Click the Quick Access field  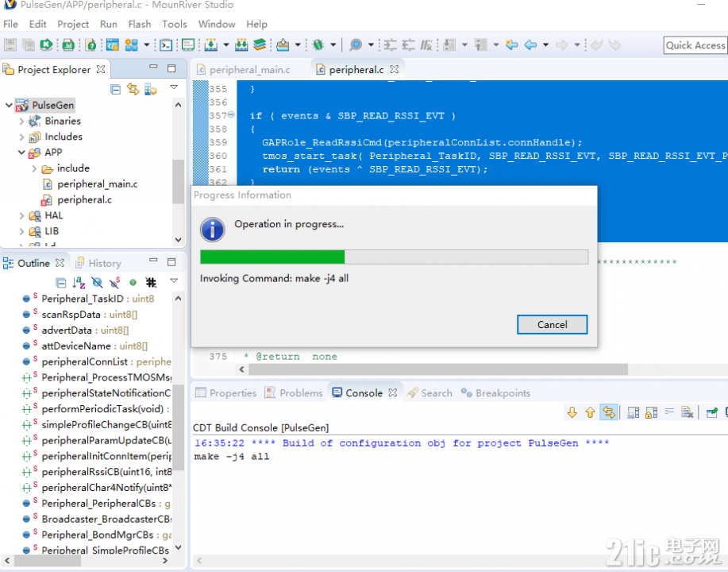coord(696,45)
